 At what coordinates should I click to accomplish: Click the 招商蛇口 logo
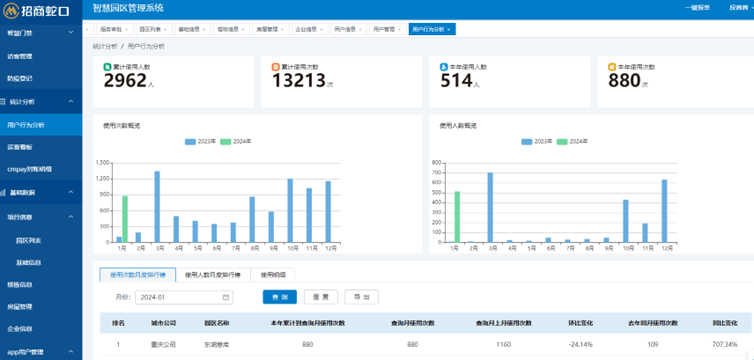tap(37, 11)
